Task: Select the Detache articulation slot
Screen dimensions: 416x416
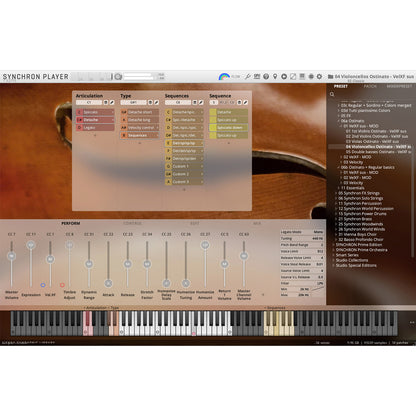Action: tap(95, 120)
